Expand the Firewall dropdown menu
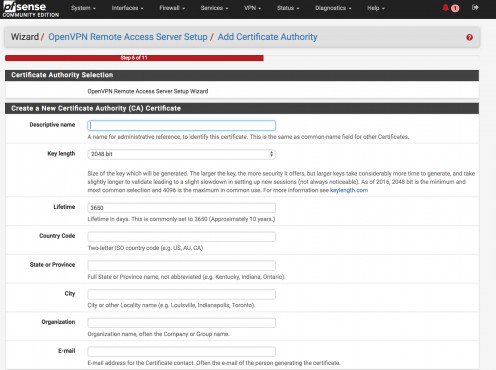Screen dimensions: 496x370 point(172,8)
